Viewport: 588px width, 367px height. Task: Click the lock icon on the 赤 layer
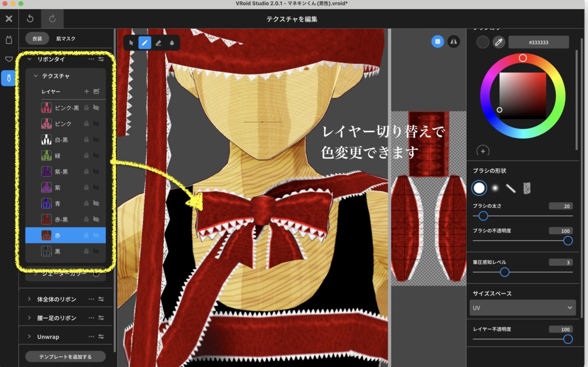(85, 235)
